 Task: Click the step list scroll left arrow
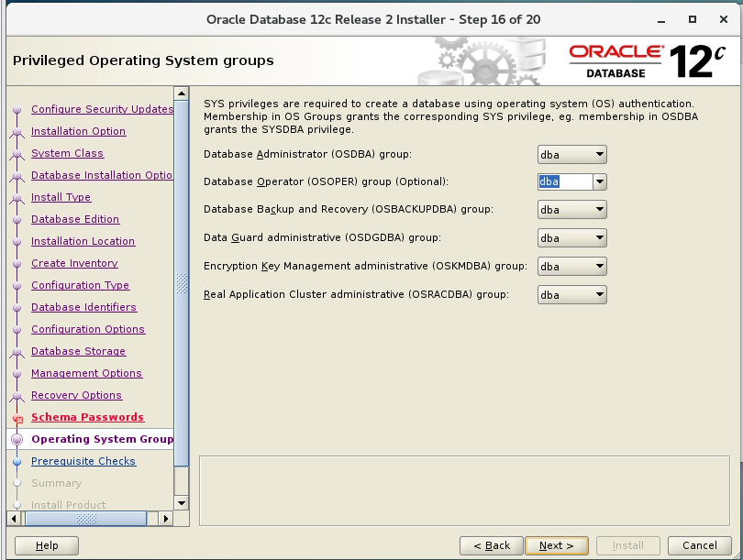click(14, 519)
